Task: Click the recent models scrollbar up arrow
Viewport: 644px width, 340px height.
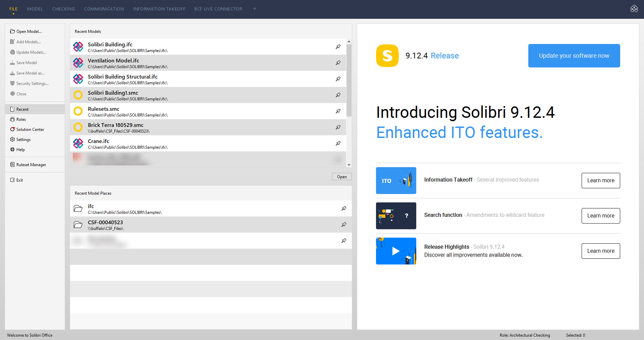Action: coord(349,42)
